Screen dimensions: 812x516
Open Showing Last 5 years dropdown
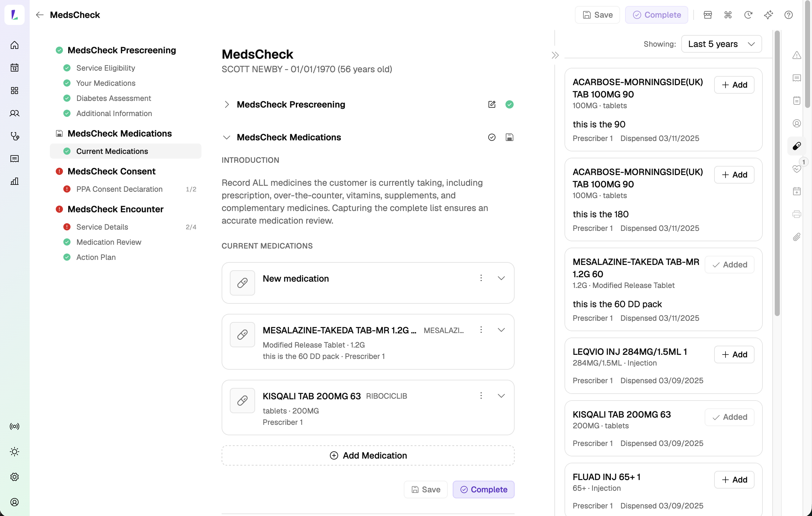tap(721, 44)
